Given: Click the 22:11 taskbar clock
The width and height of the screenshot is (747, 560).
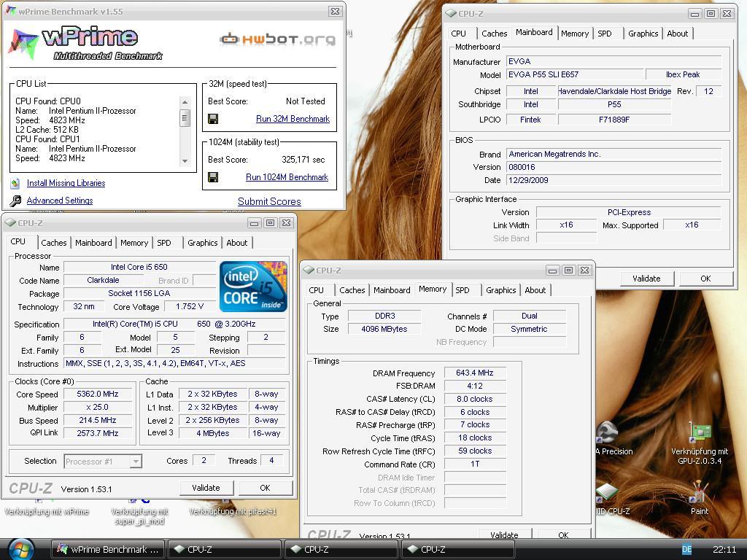Looking at the screenshot, I should [x=724, y=550].
